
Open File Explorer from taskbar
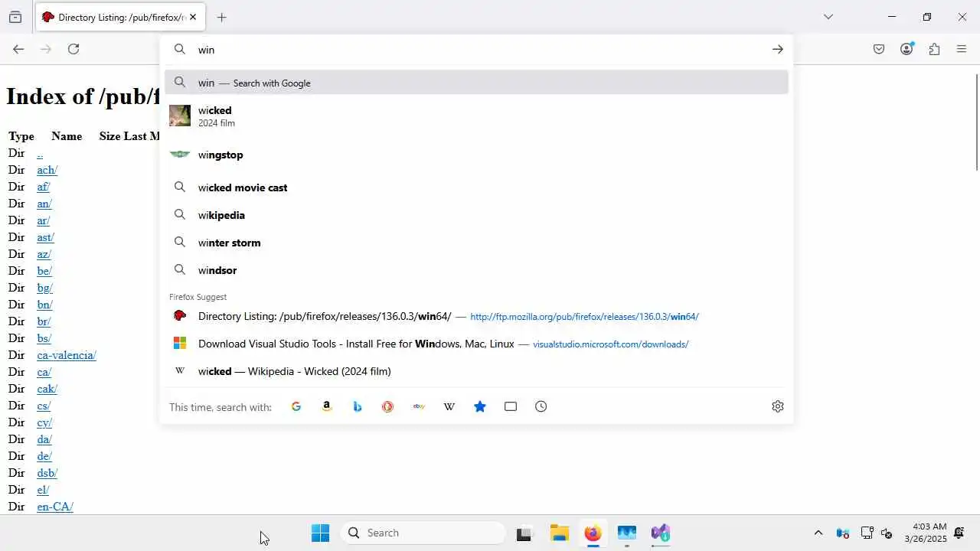pos(559,533)
